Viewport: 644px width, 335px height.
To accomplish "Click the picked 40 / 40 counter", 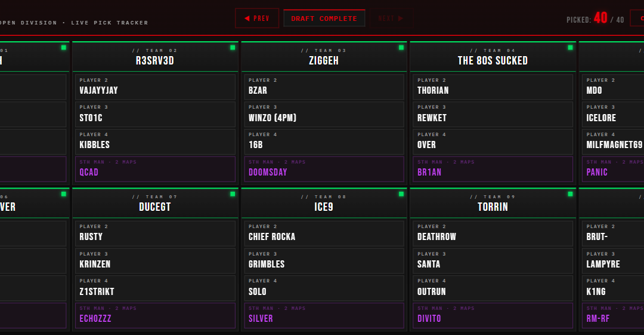I will click(595, 19).
